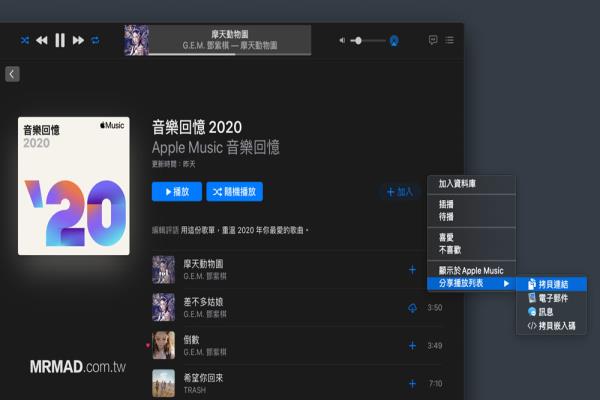Select the 差不多姑娘 song title
The height and width of the screenshot is (400, 600).
coord(203,302)
